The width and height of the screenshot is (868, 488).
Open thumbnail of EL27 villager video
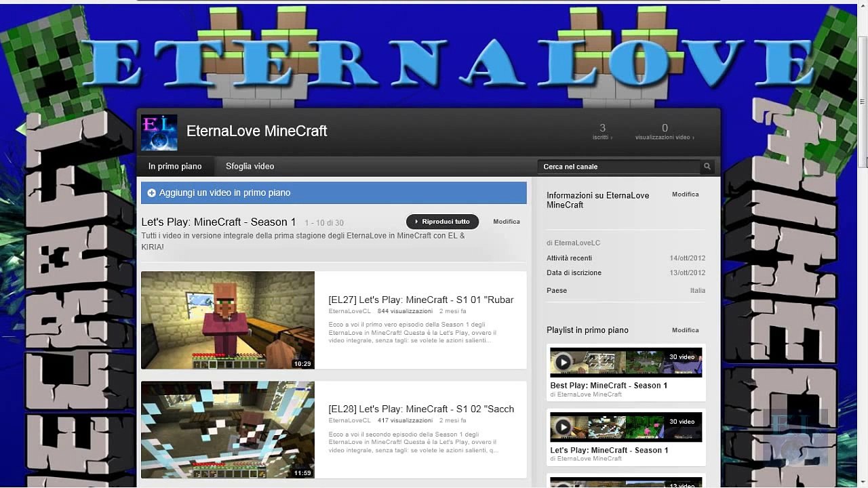(x=228, y=320)
